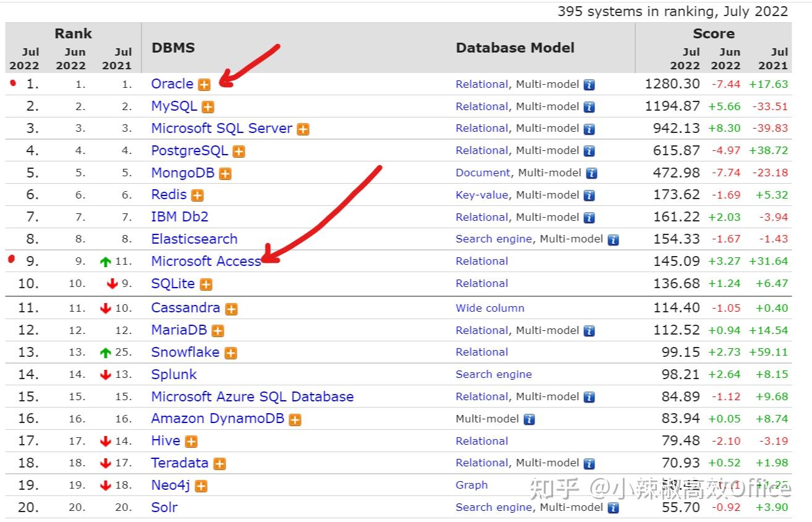812x522 pixels.
Task: Open the Graph model link for Neo4j
Action: tap(472, 485)
